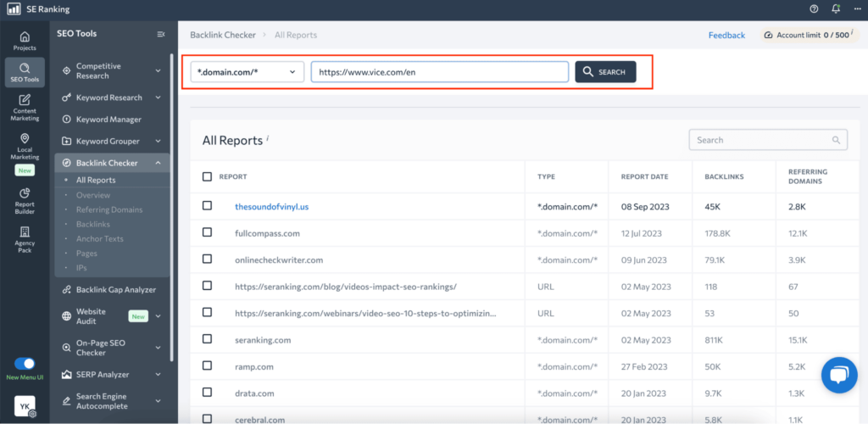Open notifications bell icon

pos(836,8)
